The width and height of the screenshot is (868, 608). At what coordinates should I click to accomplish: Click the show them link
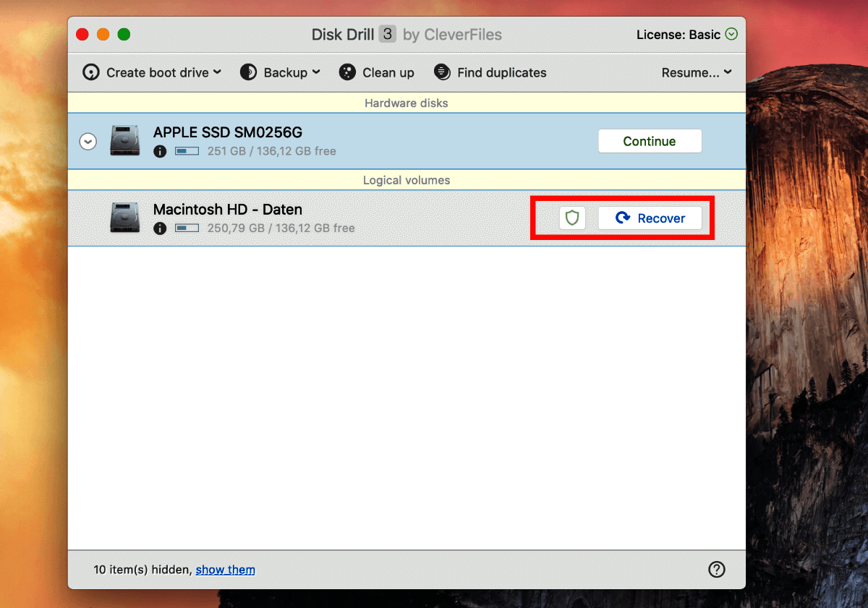[225, 570]
